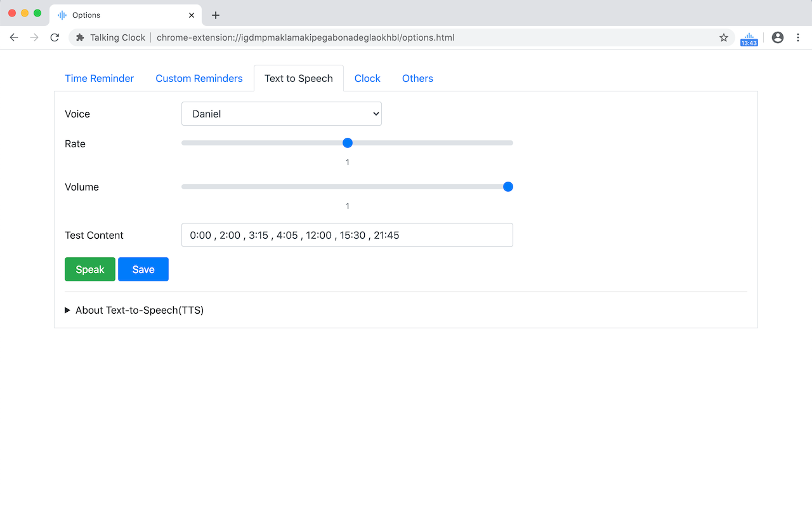
Task: Click the Volume slider handle
Action: coord(507,187)
